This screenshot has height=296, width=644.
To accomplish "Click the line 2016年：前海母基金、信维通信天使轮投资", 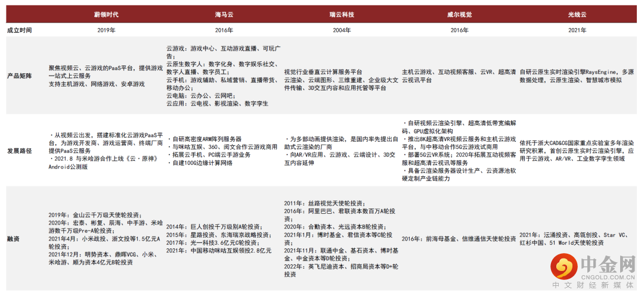I will pos(459,239).
